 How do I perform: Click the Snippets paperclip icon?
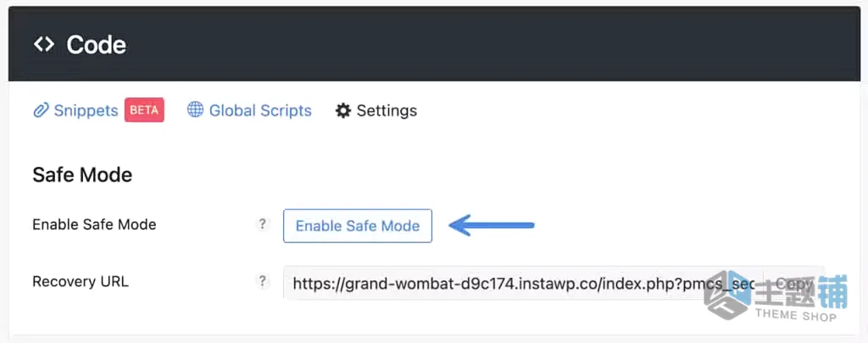point(41,111)
